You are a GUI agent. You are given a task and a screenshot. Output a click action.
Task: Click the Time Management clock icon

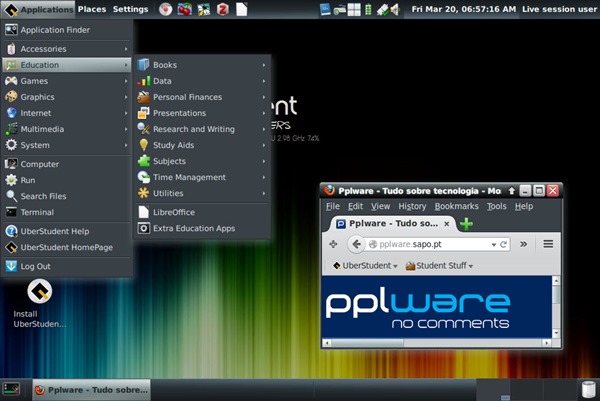[x=143, y=177]
